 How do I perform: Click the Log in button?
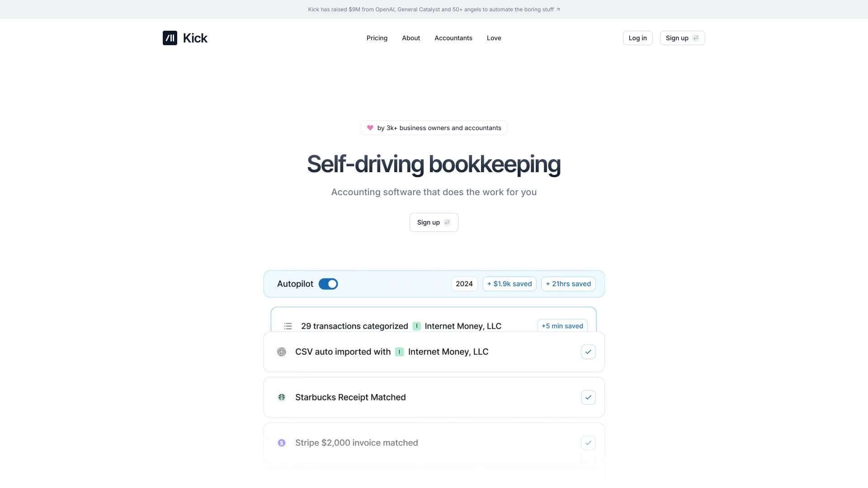(x=637, y=38)
